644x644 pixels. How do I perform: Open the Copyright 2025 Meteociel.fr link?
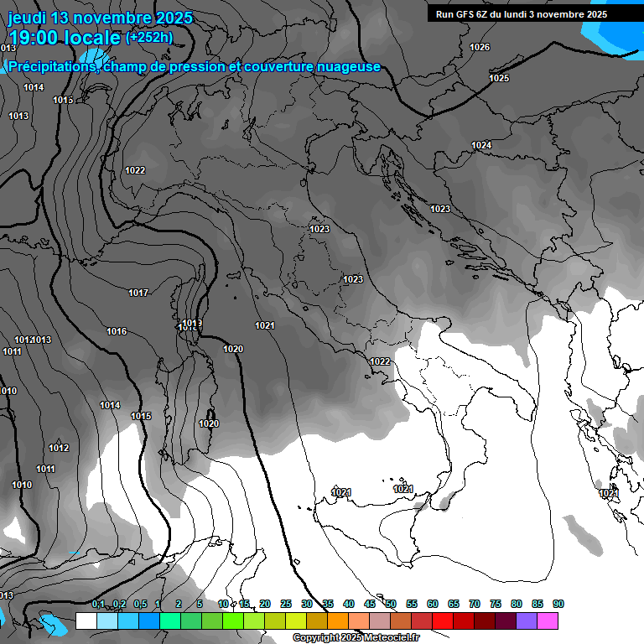point(356,638)
